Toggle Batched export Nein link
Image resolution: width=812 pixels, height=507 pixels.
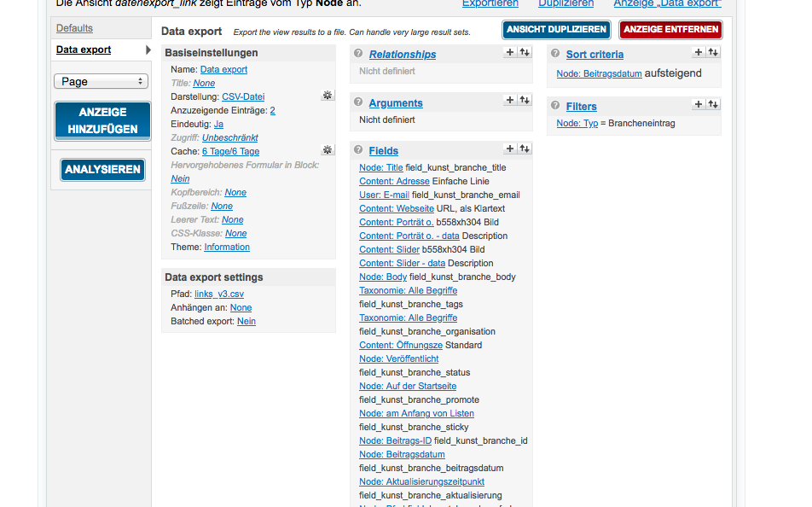[246, 321]
